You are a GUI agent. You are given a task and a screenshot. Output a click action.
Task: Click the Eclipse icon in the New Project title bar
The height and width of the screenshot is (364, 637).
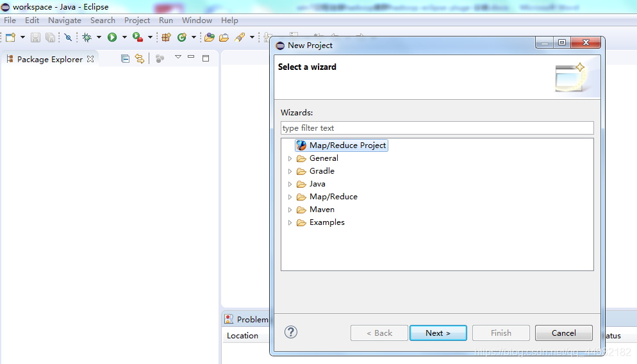(280, 45)
